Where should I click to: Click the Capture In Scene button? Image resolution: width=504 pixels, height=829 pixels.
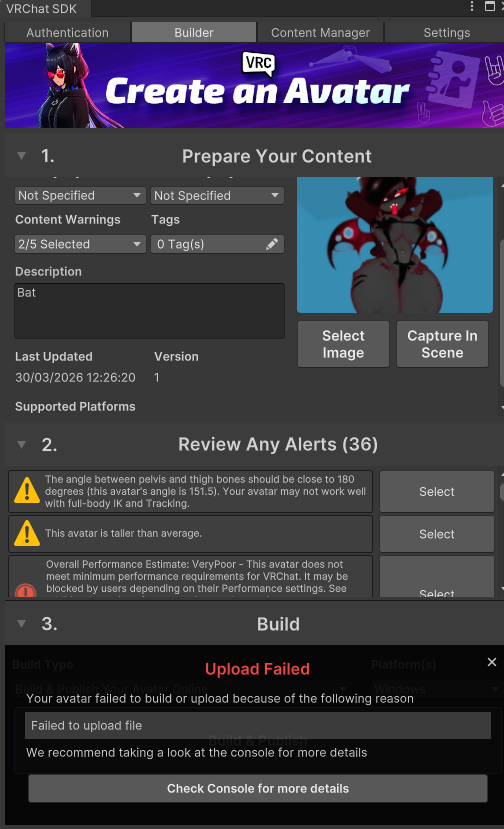click(442, 344)
